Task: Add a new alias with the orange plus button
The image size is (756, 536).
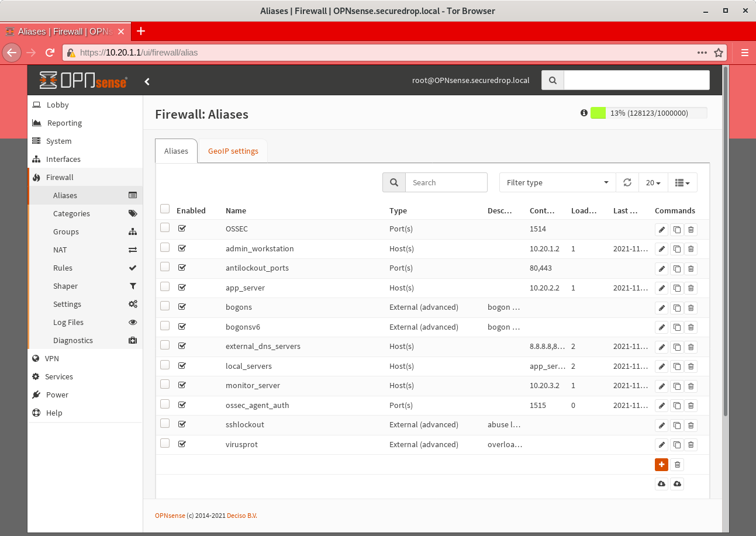Action: [x=661, y=464]
